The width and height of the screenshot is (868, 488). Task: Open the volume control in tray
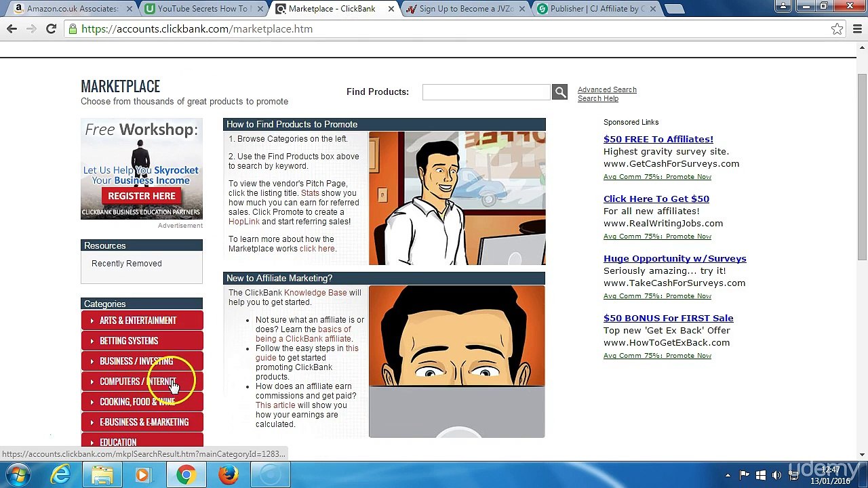coord(776,475)
